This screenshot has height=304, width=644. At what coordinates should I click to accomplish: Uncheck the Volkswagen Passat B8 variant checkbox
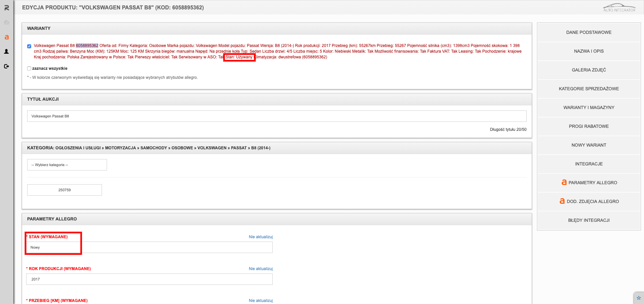point(29,46)
